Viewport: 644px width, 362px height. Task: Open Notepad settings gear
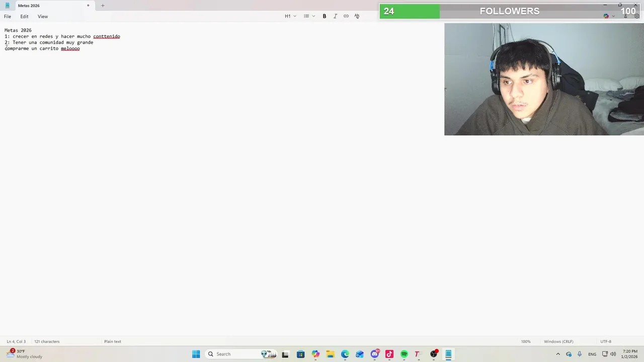point(636,16)
